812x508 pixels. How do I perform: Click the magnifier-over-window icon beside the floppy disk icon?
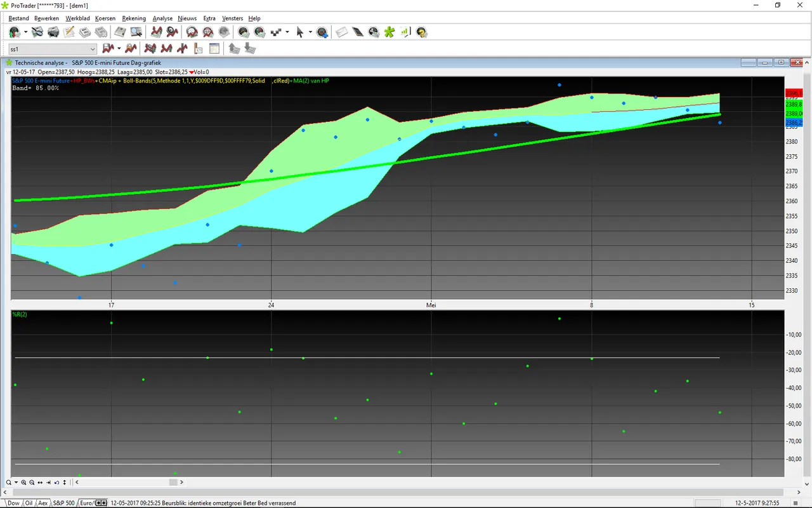pyautogui.click(x=136, y=32)
